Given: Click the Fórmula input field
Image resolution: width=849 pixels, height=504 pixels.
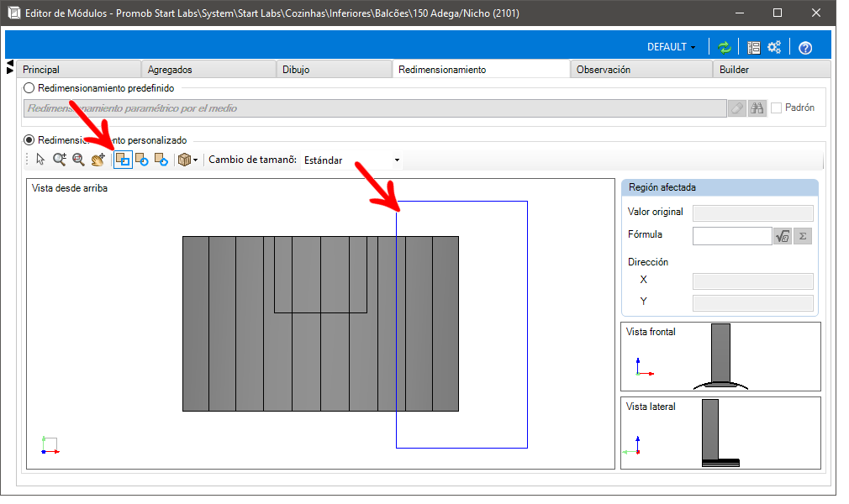Looking at the screenshot, I should 732,236.
